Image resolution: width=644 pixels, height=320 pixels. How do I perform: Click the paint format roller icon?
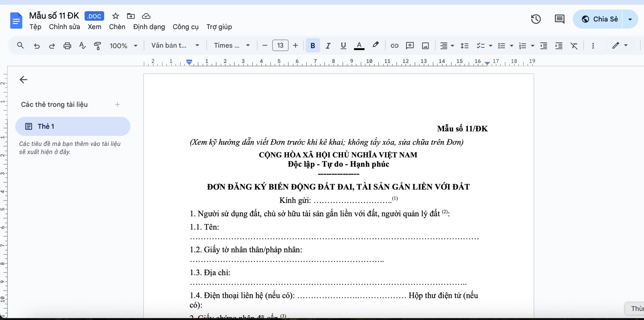[x=97, y=46]
